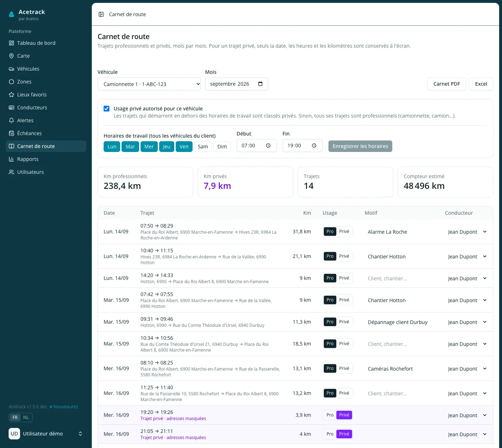502x448 pixels.
Task: Edit motif field for 14:20 → 14:33 trip
Action: pyautogui.click(x=402, y=278)
